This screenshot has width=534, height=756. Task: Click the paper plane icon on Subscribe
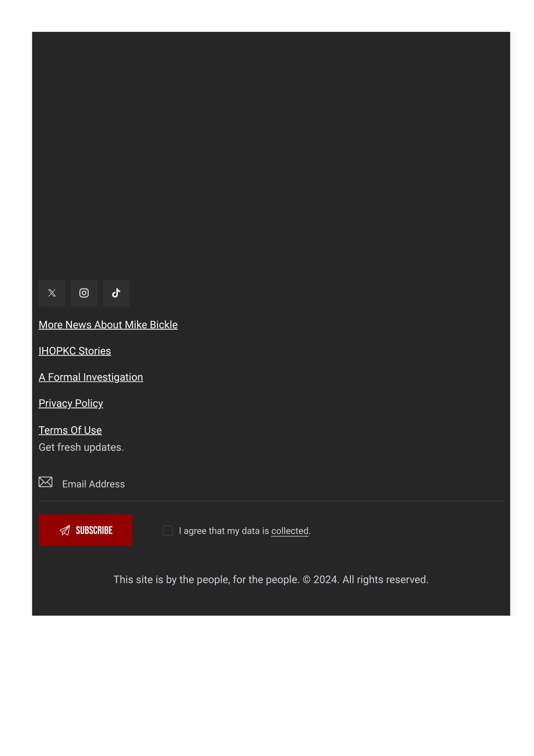65,531
